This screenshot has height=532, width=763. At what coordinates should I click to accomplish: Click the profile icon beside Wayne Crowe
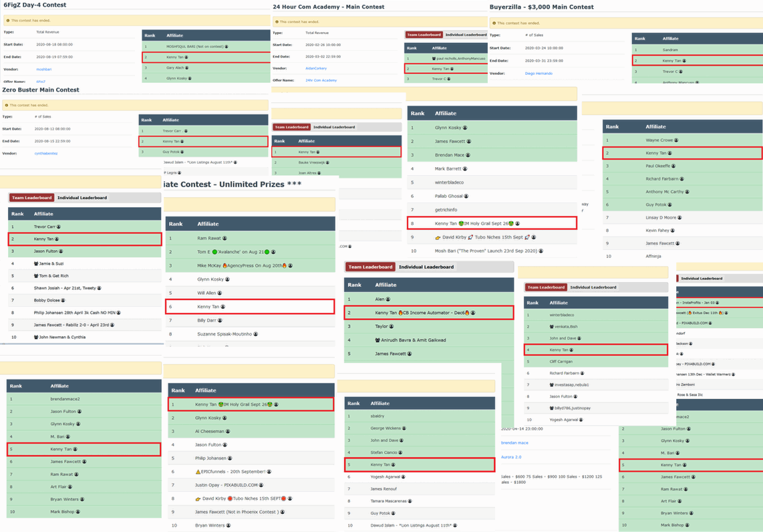pyautogui.click(x=676, y=140)
